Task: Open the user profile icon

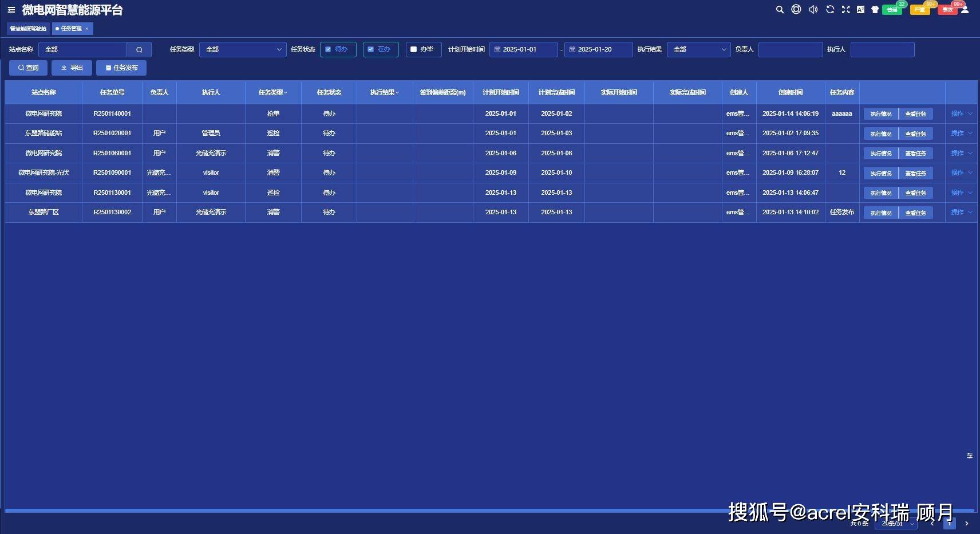Action: coord(965,10)
